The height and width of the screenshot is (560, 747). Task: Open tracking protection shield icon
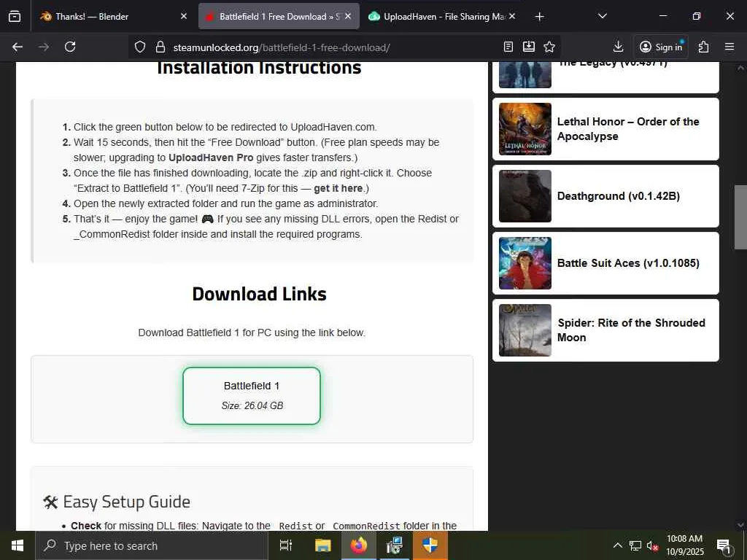(x=139, y=47)
